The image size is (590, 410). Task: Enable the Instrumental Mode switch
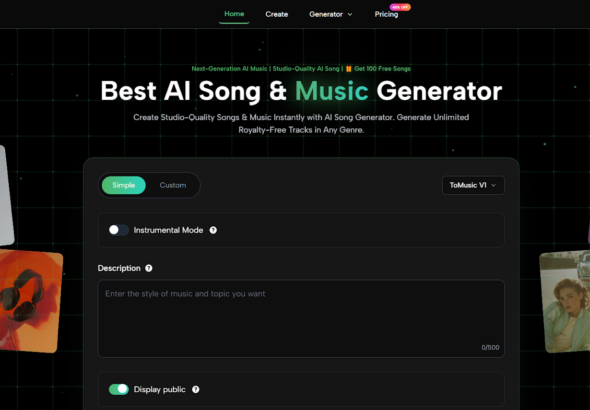click(x=119, y=230)
